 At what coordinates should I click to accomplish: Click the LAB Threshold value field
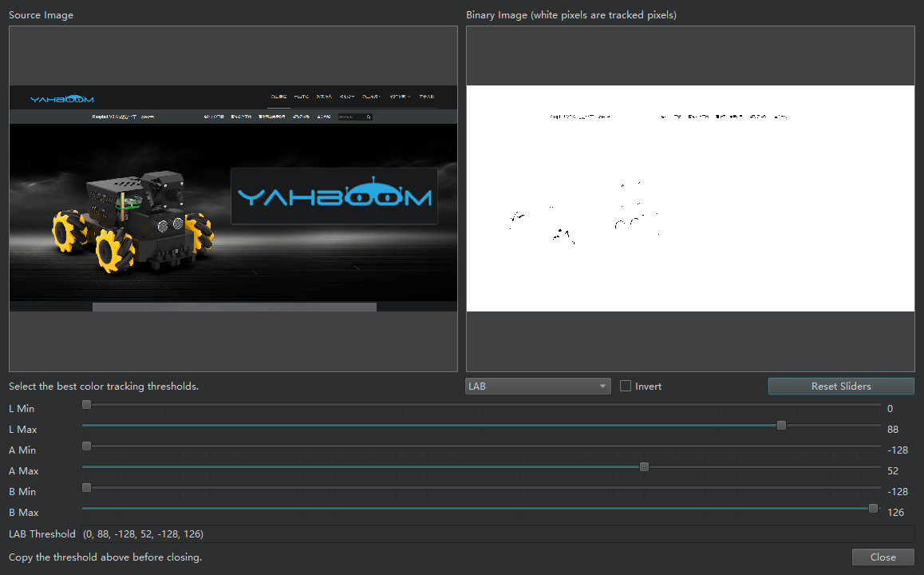(497, 533)
